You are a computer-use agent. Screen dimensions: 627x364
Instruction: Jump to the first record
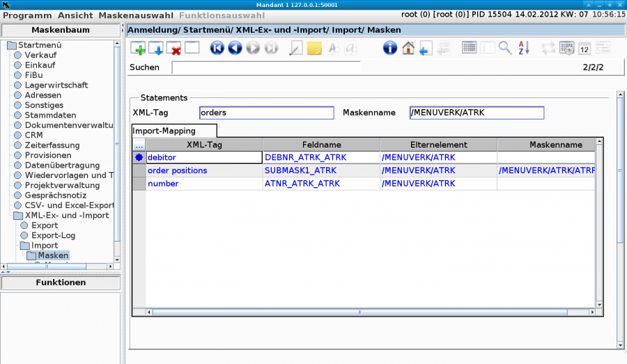(217, 48)
